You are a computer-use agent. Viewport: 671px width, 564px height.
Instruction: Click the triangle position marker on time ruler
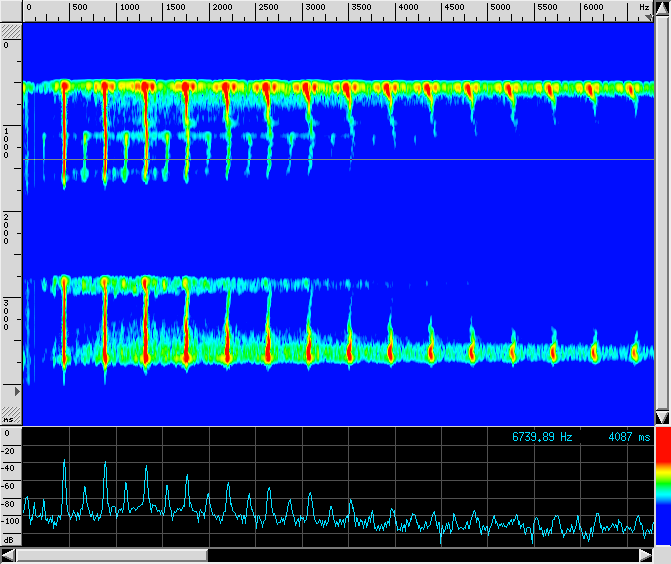pos(15,391)
